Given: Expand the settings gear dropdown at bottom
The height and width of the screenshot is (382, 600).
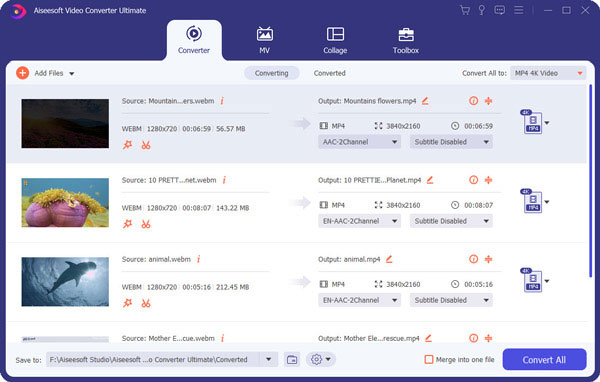Looking at the screenshot, I should click(x=321, y=359).
